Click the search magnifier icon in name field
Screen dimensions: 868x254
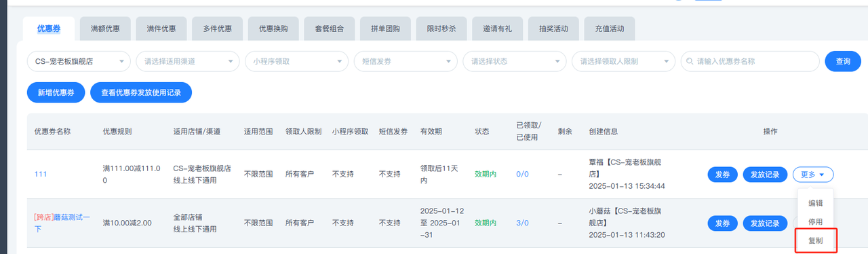point(690,61)
